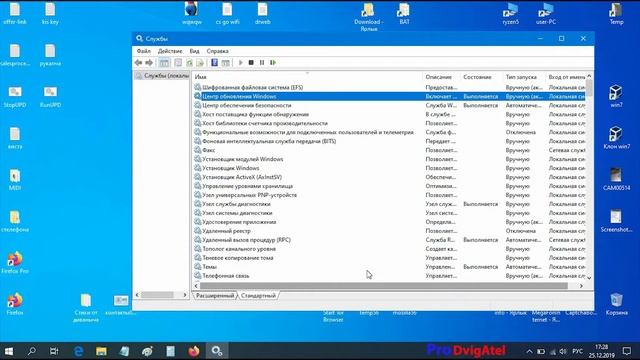The height and width of the screenshot is (360, 640).
Task: Stop the selected service
Action: [x=251, y=62]
